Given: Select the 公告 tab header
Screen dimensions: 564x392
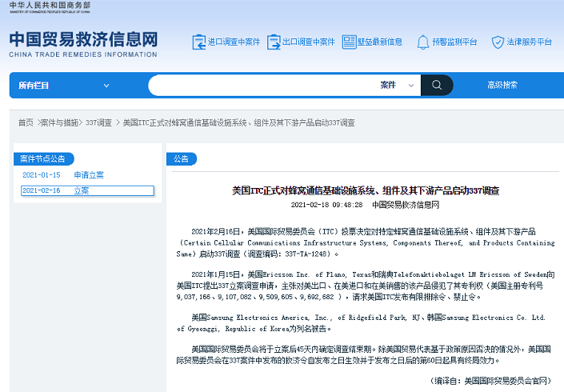Looking at the screenshot, I should click(182, 159).
